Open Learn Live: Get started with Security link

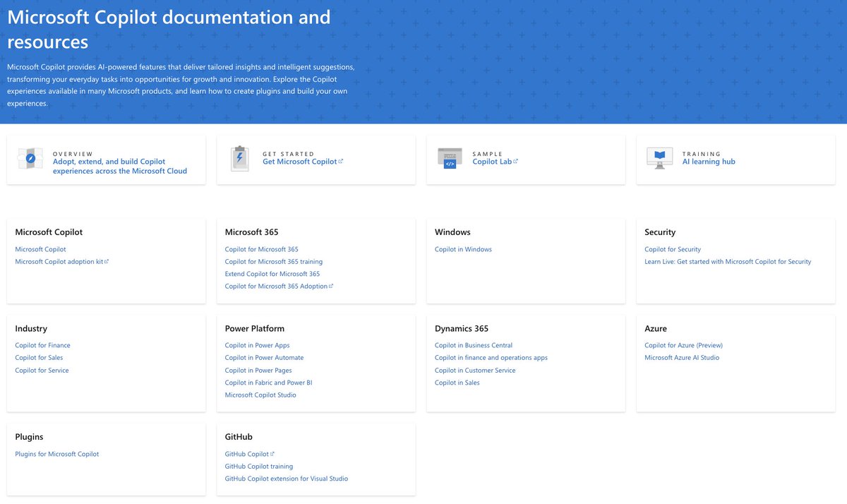pyautogui.click(x=728, y=262)
